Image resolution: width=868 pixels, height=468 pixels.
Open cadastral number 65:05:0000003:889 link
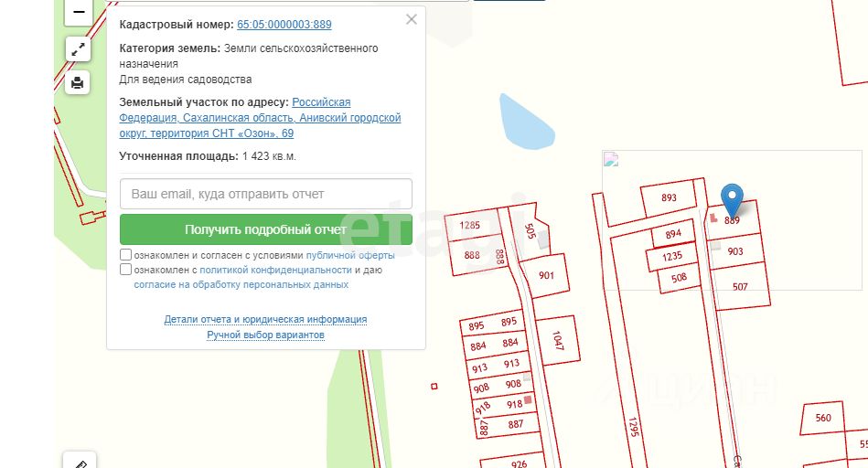click(x=284, y=25)
